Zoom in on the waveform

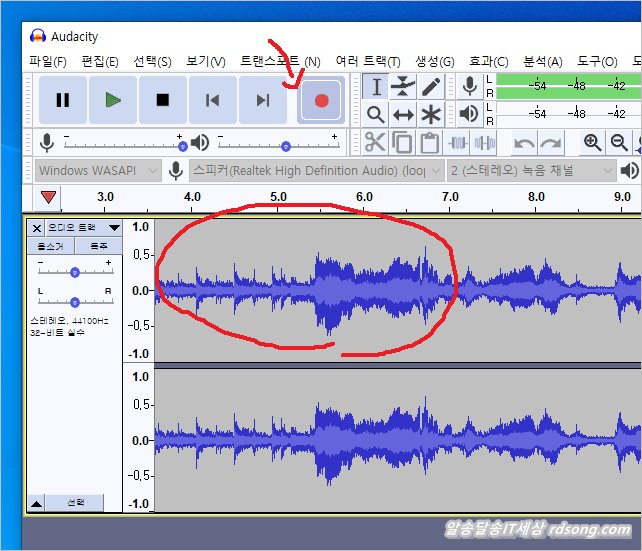592,142
